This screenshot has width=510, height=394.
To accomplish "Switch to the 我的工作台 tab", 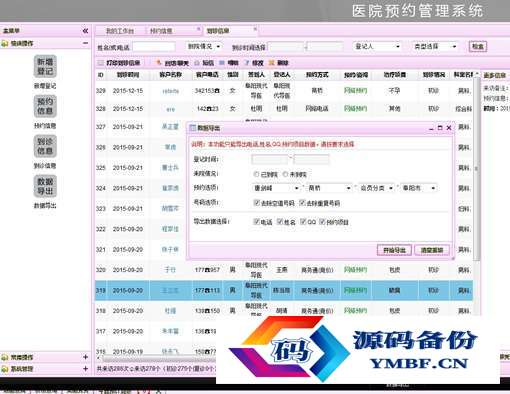I will click(x=120, y=31).
